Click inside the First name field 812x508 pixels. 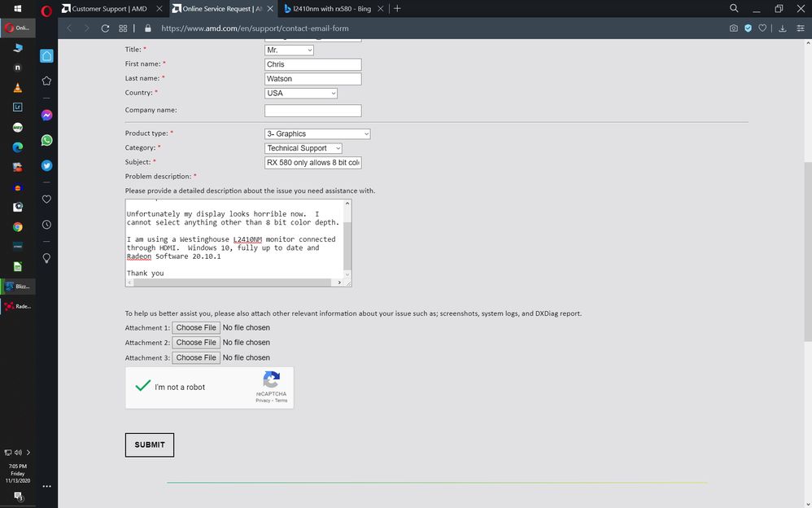[x=312, y=64]
